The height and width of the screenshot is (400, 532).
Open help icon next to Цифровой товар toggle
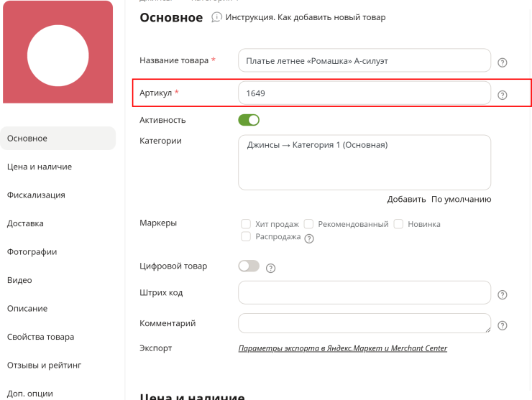point(270,268)
